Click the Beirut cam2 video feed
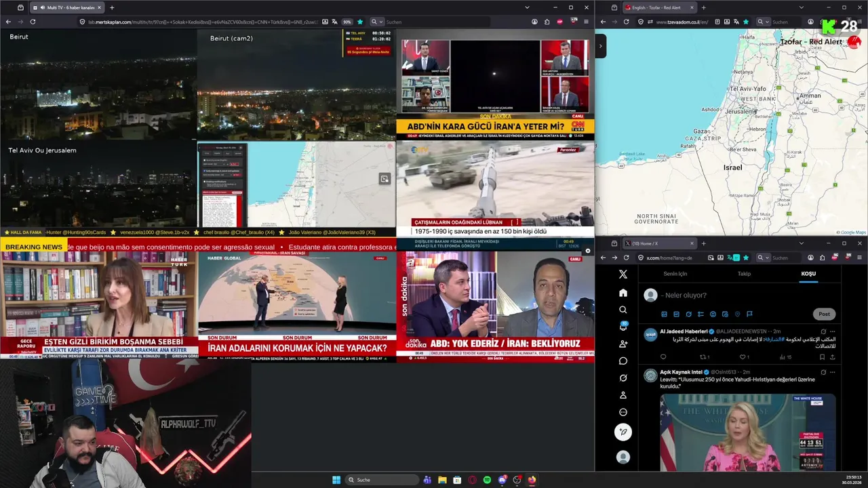Viewport: 868px width, 488px height. 296,84
